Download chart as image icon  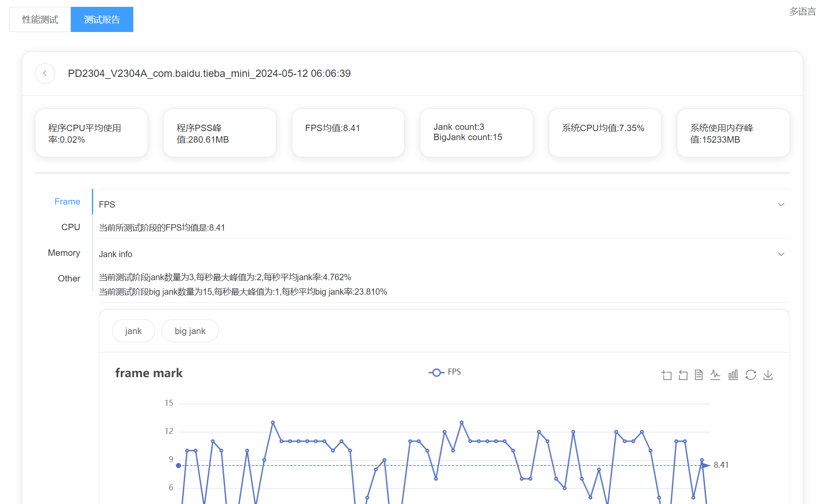click(x=768, y=375)
